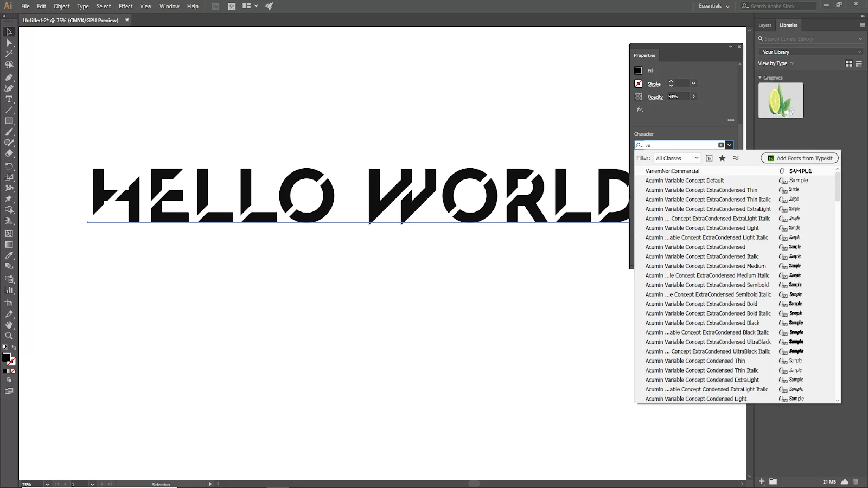The width and height of the screenshot is (868, 488).
Task: Open the fx effects menu in Properties
Action: point(640,110)
